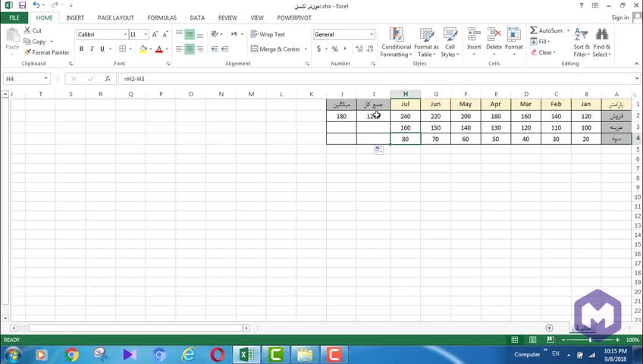The image size is (643, 364).
Task: Click the Copy button
Action: pyautogui.click(x=35, y=42)
